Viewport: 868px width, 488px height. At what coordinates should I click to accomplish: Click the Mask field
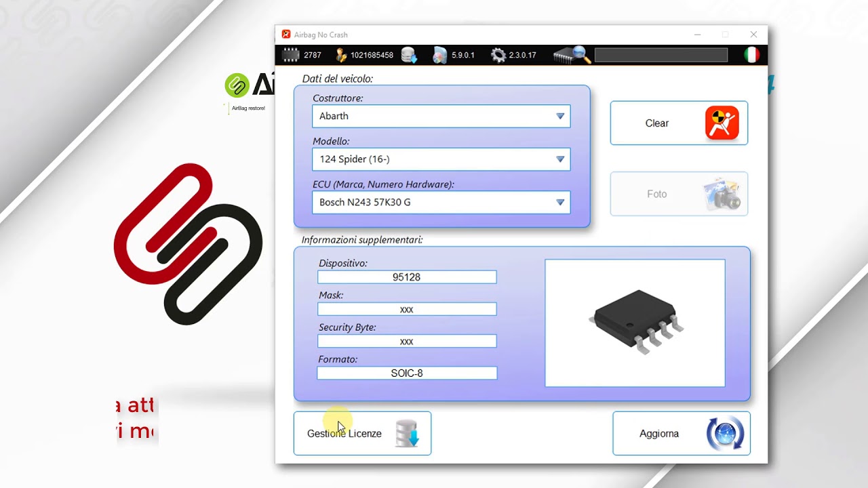407,309
